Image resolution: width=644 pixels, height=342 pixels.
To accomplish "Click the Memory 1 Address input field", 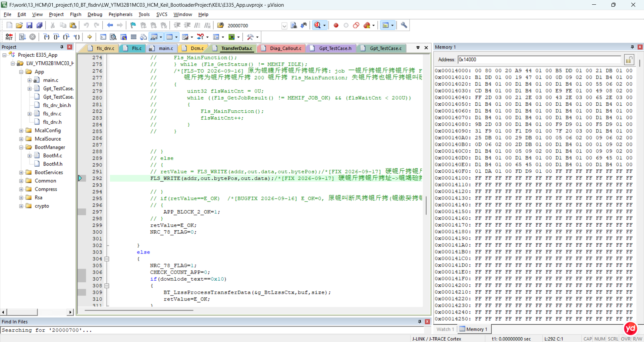I will (x=539, y=60).
